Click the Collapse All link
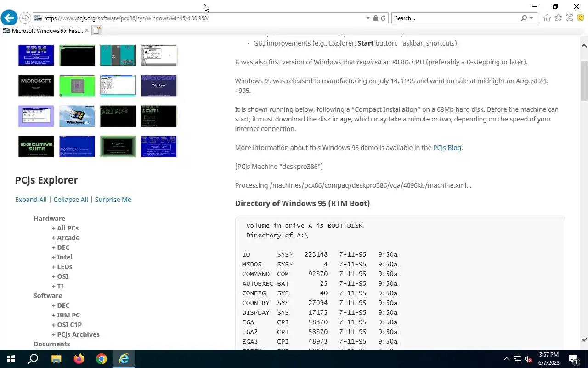 [x=71, y=200]
